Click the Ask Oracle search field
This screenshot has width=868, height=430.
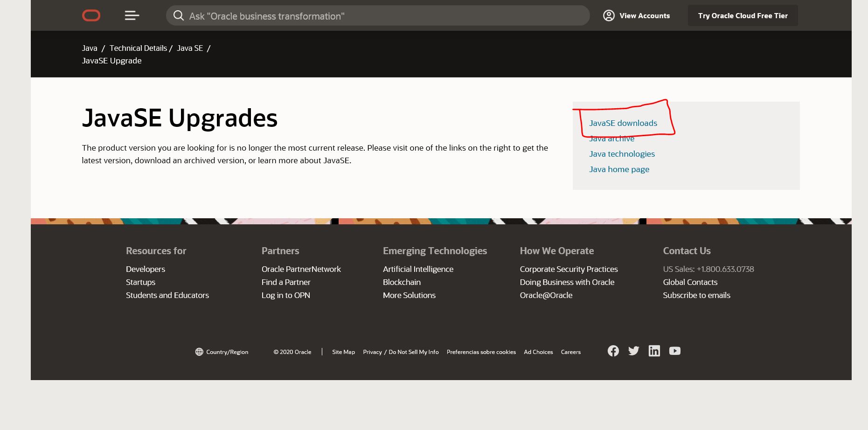[382, 16]
